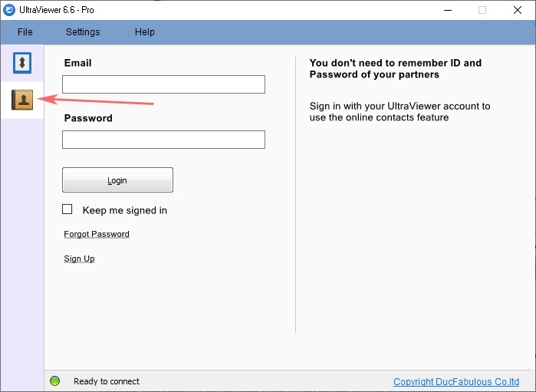This screenshot has height=392, width=536.
Task: Focus the Password input field
Action: (163, 140)
